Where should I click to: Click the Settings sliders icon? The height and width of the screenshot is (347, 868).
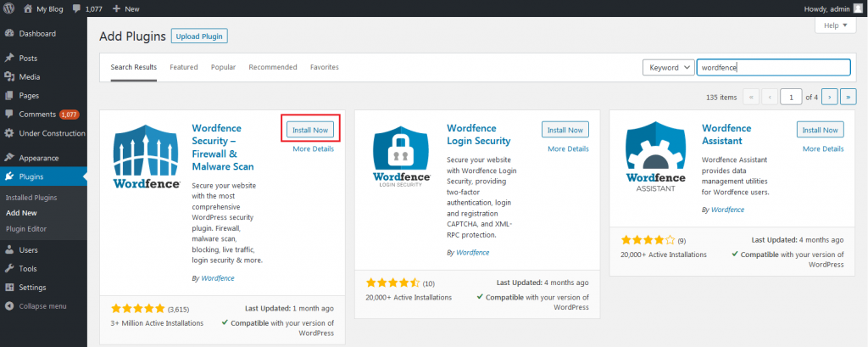click(x=8, y=287)
